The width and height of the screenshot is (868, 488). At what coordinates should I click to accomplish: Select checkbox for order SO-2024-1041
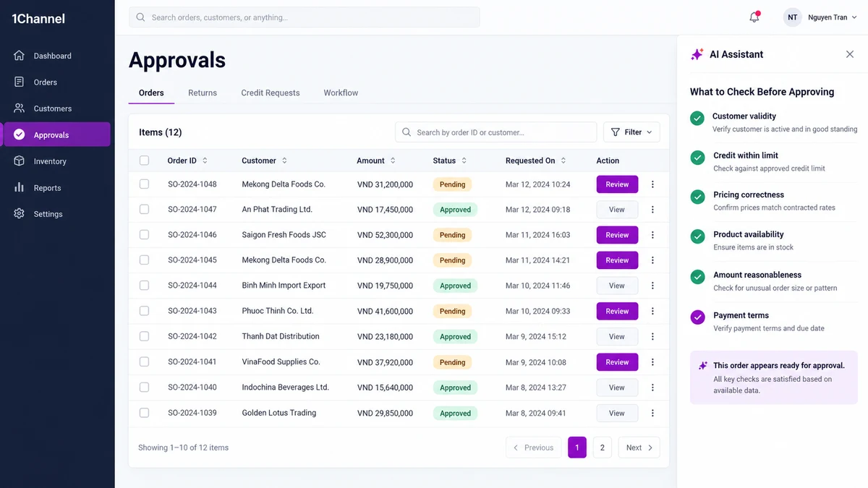coord(144,362)
